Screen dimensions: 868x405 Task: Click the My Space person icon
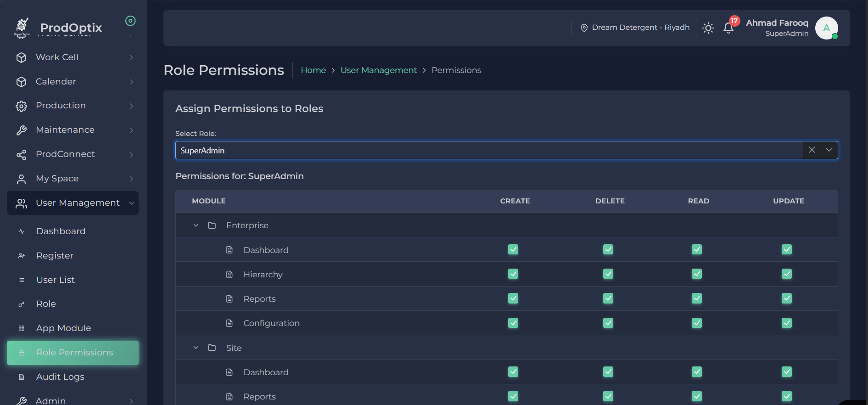(x=21, y=179)
